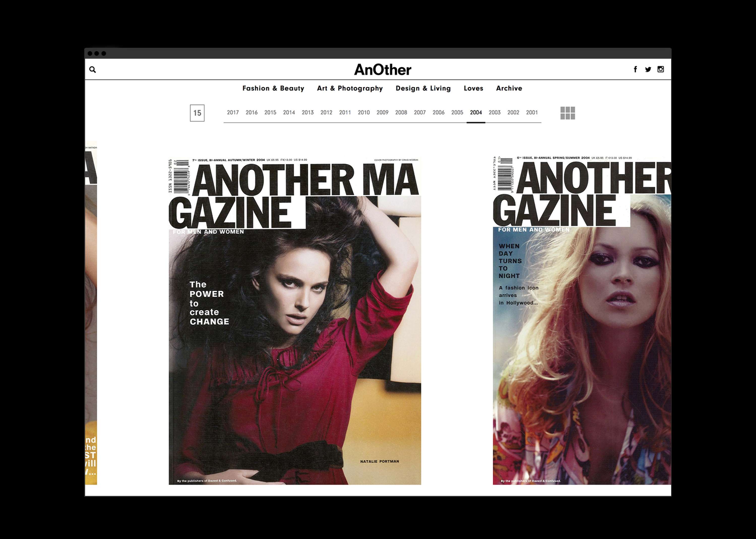
Task: Select year 2015 in timeline
Action: [270, 113]
